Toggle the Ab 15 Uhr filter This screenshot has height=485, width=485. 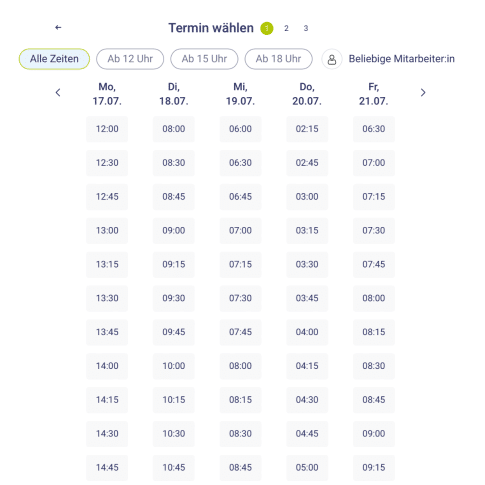(x=204, y=59)
